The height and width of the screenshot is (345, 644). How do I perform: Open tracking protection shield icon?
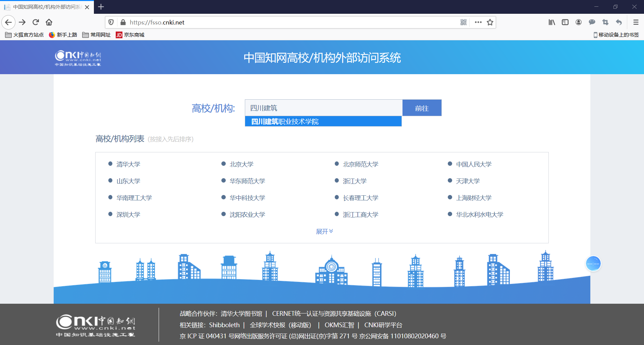[x=111, y=22]
